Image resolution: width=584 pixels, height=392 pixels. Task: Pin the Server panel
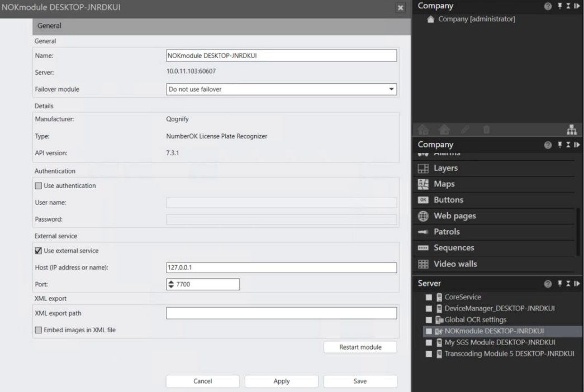point(560,284)
